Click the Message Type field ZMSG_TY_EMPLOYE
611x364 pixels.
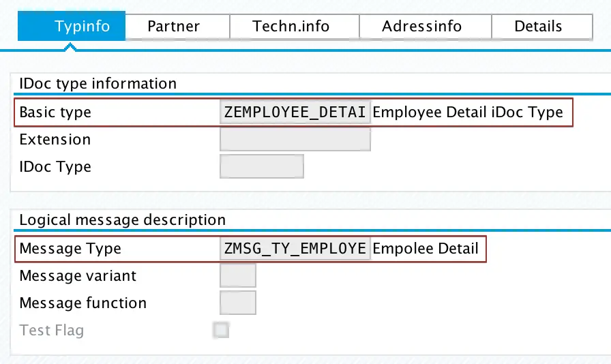point(295,249)
